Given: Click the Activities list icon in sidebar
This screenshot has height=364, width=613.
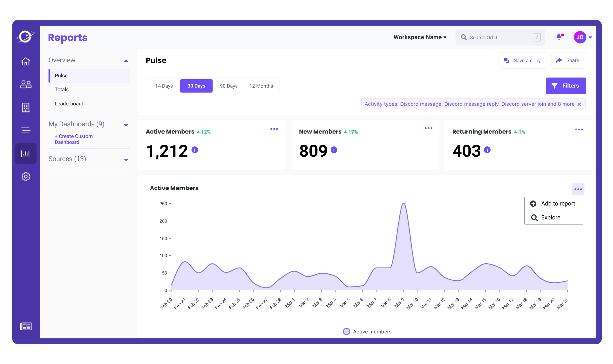Looking at the screenshot, I should coord(26,130).
